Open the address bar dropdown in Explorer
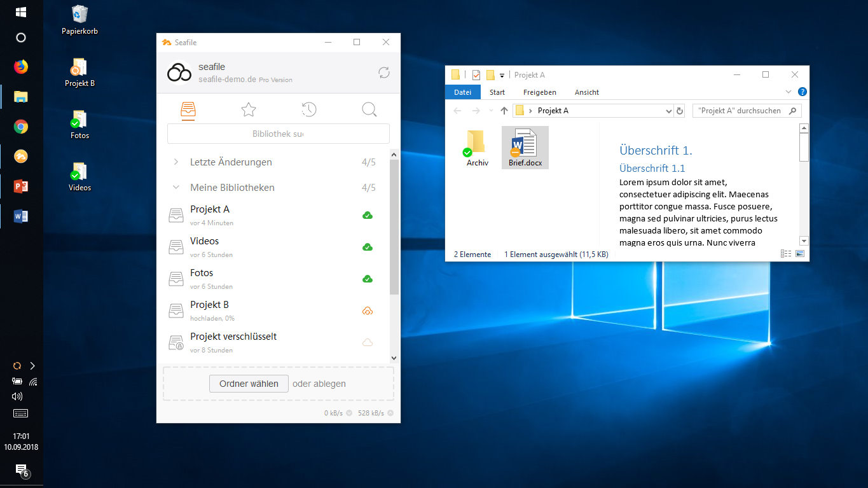The height and width of the screenshot is (488, 868). point(668,110)
